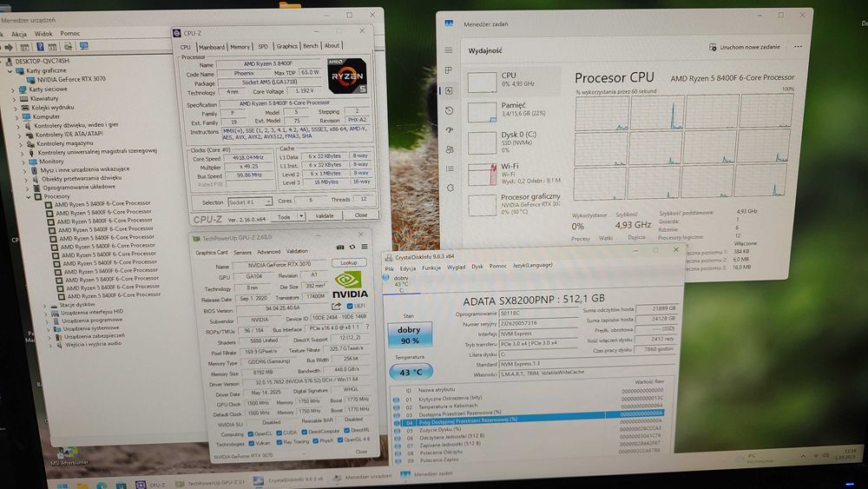Open Startup apps icon in Task Manager sidebar

450,130
